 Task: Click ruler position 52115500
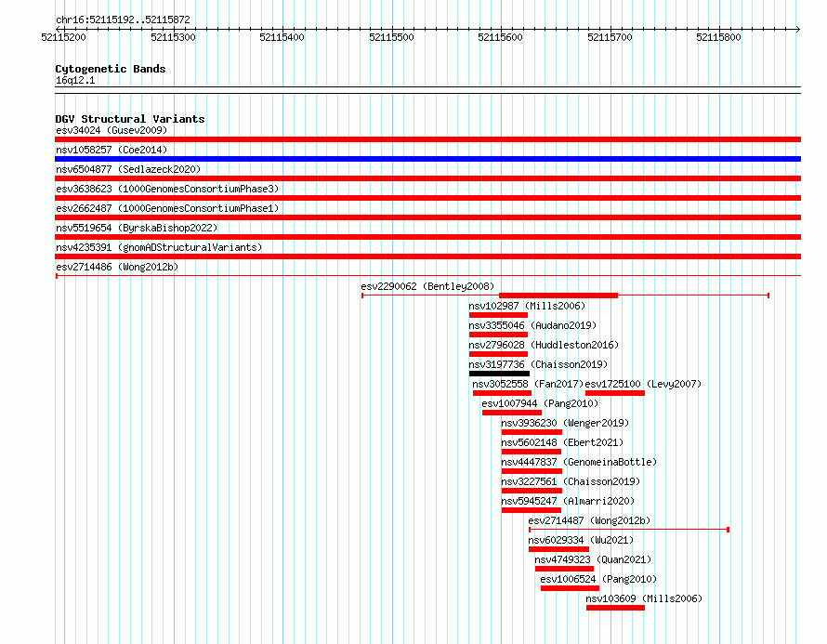pyautogui.click(x=391, y=37)
